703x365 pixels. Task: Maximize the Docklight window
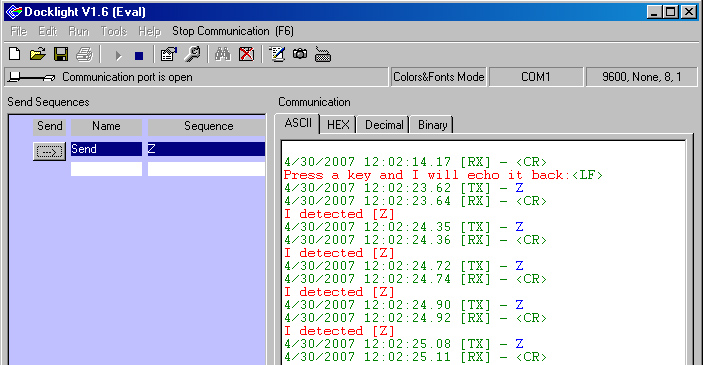(x=671, y=12)
